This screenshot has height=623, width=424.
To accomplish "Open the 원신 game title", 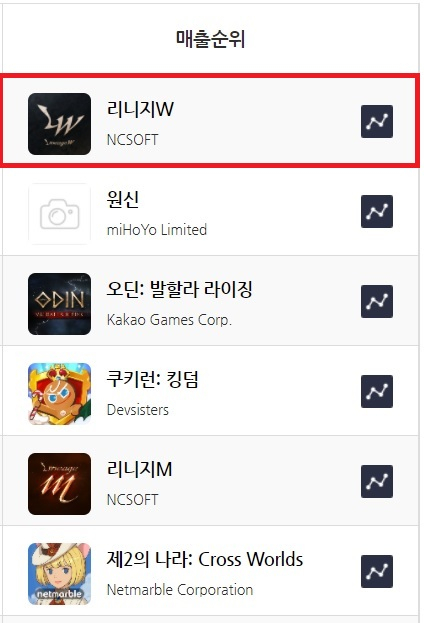I will click(123, 199).
